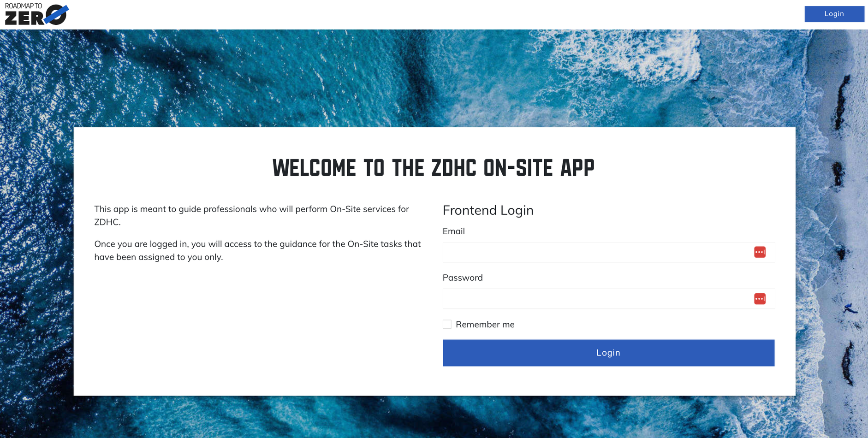
Task: Click the ocean background image above the card
Action: [434, 78]
